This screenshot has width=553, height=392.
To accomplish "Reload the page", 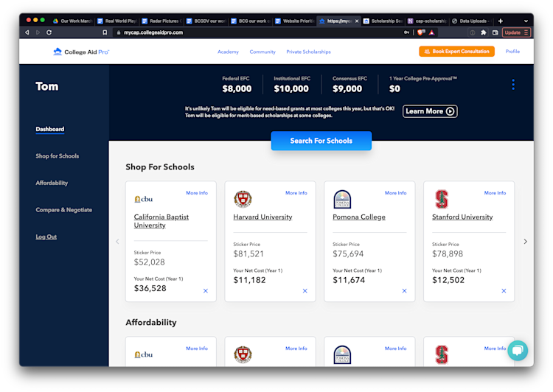I will click(49, 32).
